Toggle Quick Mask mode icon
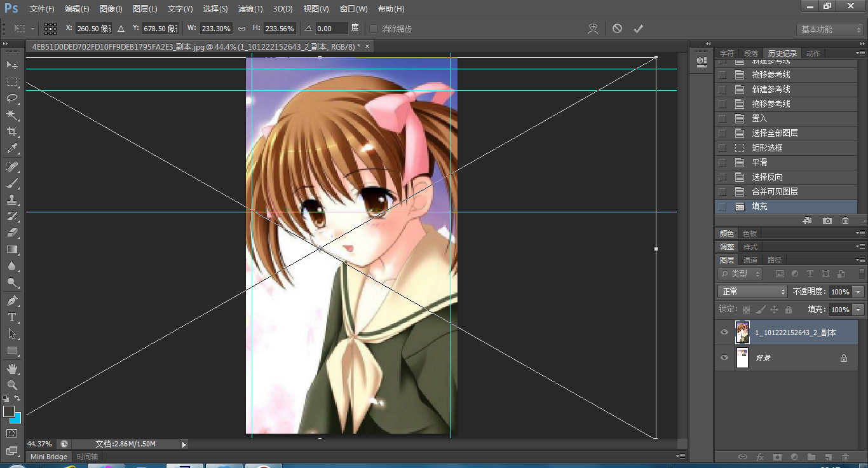 [12, 433]
